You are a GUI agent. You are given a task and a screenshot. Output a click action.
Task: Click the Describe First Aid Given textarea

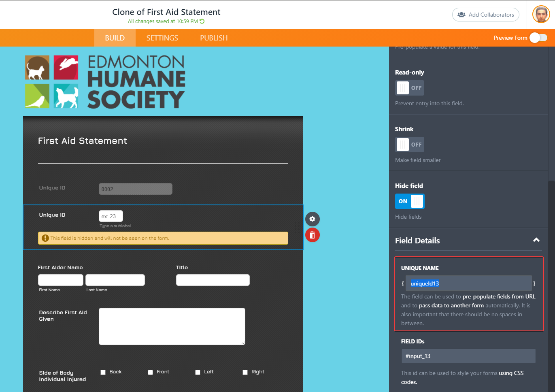coord(172,326)
